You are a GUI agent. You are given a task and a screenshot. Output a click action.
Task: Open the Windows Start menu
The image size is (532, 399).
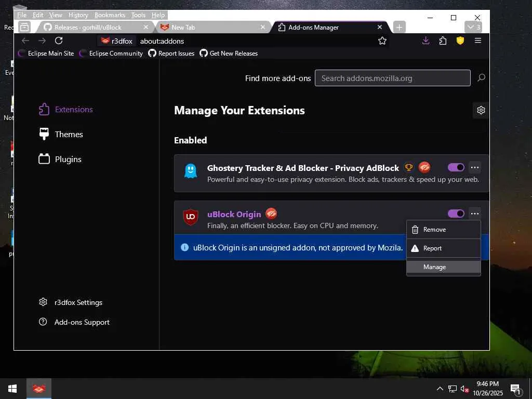[x=12, y=389]
